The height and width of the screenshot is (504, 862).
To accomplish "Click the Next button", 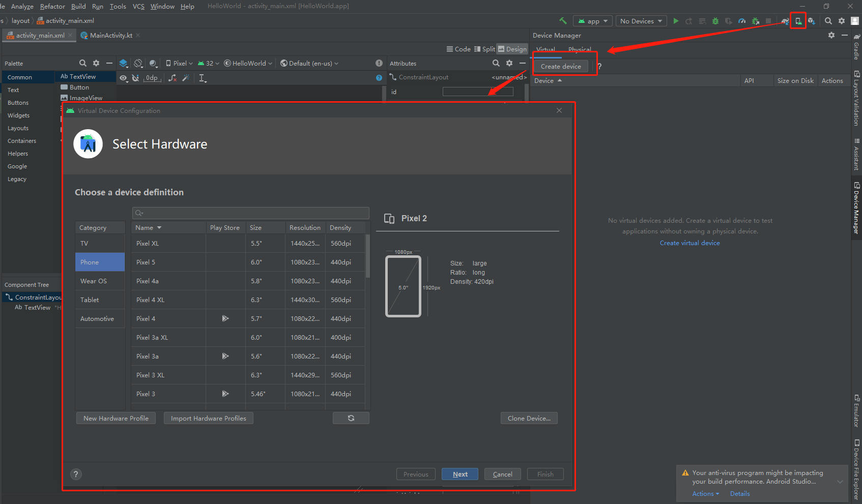I will click(x=460, y=474).
